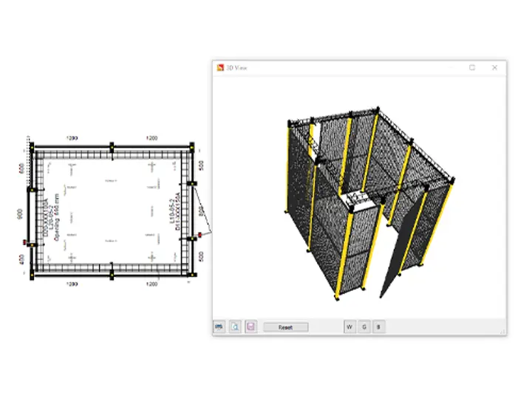This screenshot has width=532, height=404.
Task: Click the leftmost blue icon in 3D View toolbar
Action: click(219, 326)
